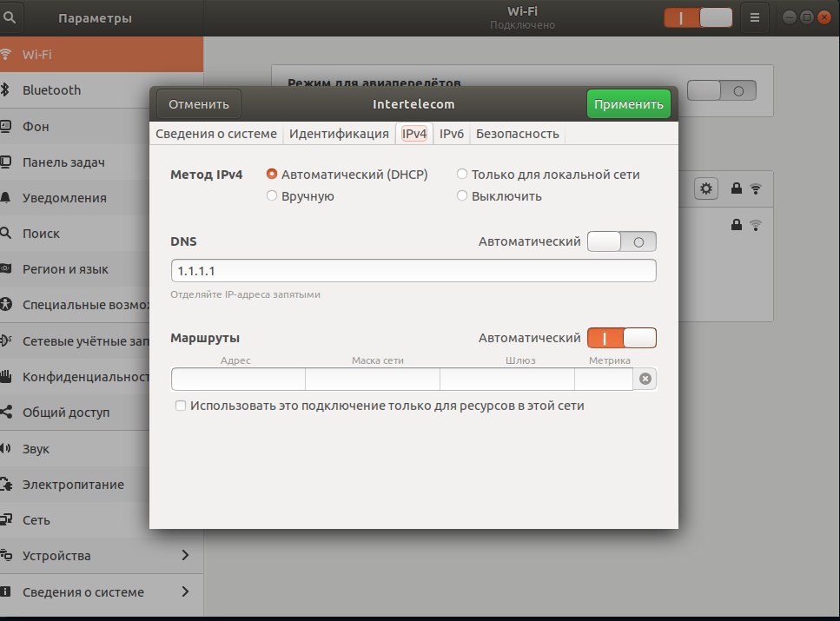Click the Регион и язык camera icon

(x=5, y=269)
